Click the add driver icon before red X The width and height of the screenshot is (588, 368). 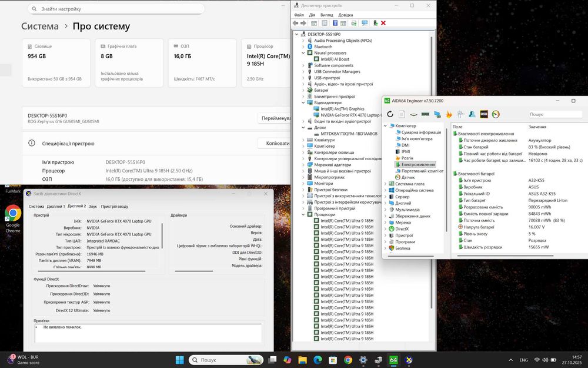click(375, 23)
